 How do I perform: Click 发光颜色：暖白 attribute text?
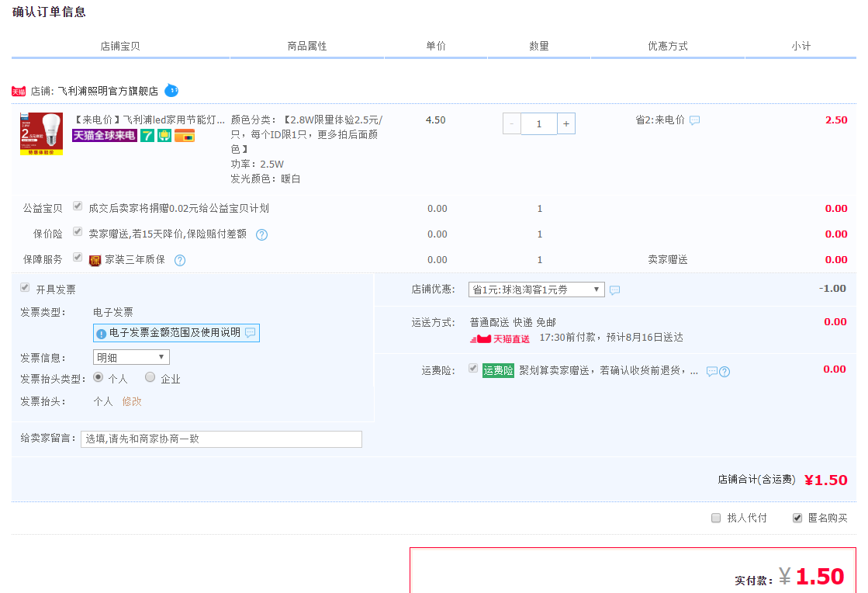(x=266, y=179)
